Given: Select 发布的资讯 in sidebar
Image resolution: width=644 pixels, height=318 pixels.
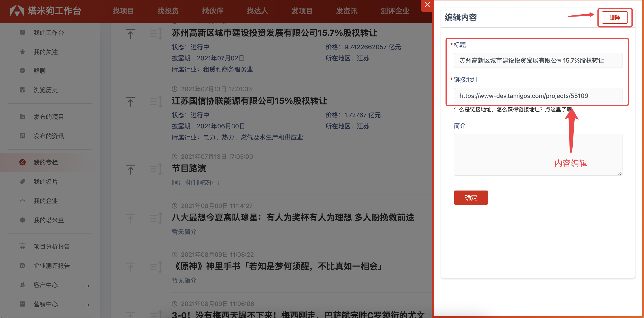Looking at the screenshot, I should 49,136.
